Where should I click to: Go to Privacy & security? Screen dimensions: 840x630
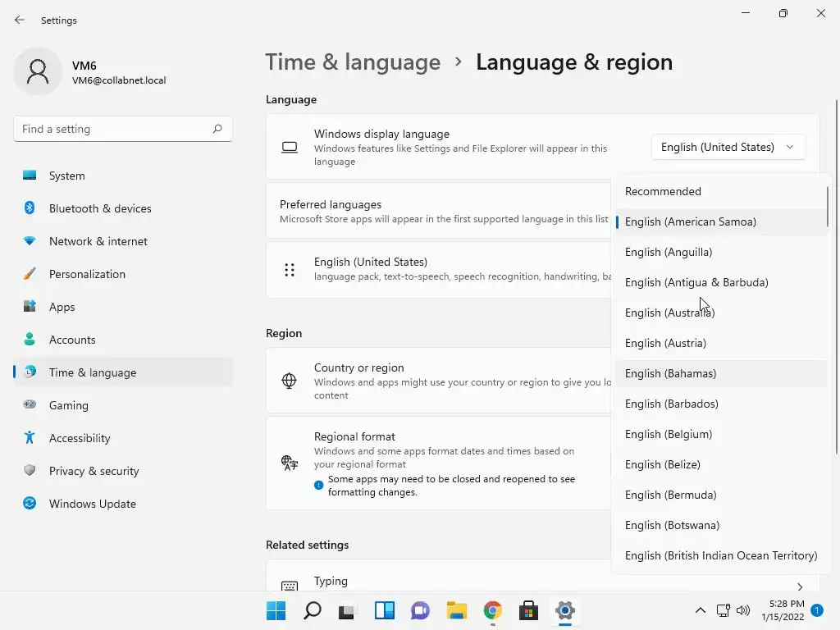[x=123, y=471]
